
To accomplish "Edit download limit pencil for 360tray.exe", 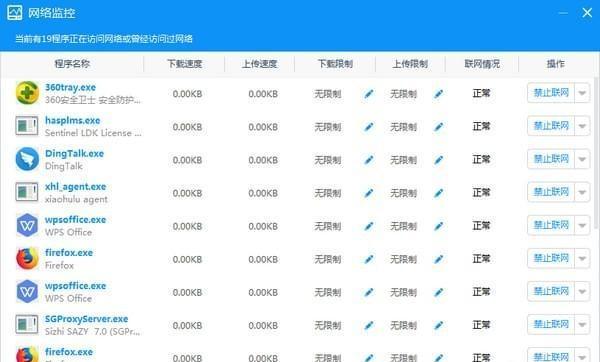I will [x=369, y=94].
